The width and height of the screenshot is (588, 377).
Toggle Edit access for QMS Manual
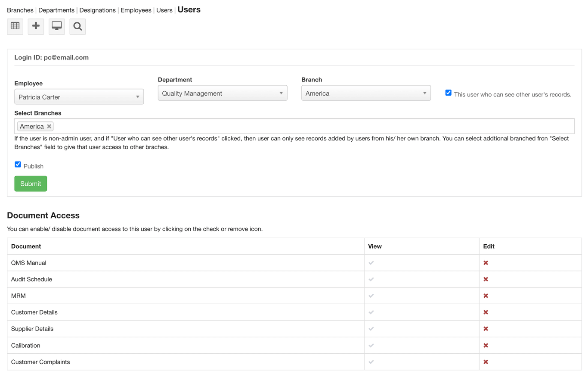486,263
